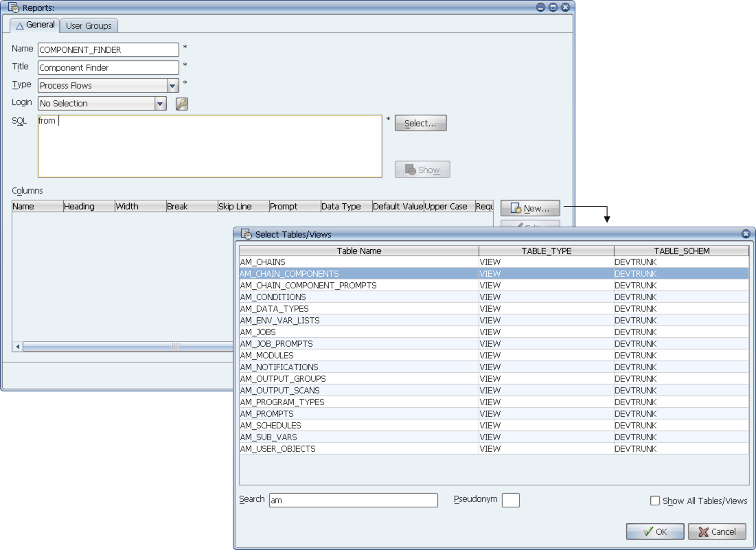Click the Select... button
The image size is (756, 550).
point(420,123)
